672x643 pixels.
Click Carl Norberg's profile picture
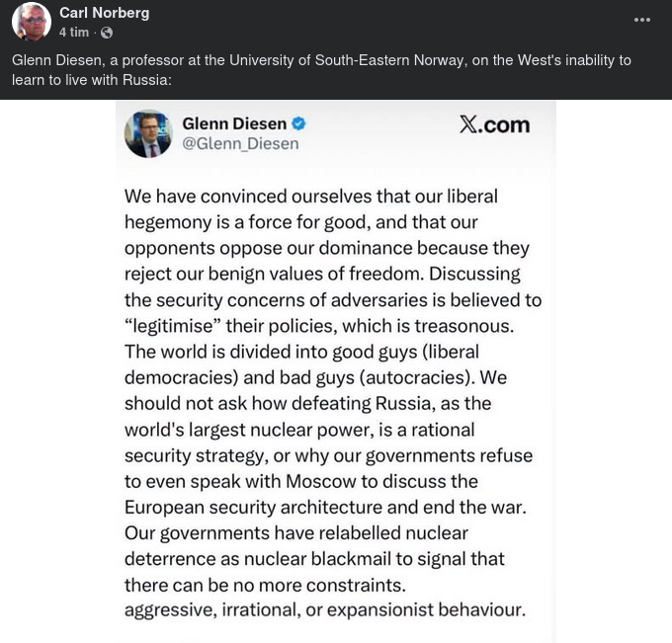[32, 22]
